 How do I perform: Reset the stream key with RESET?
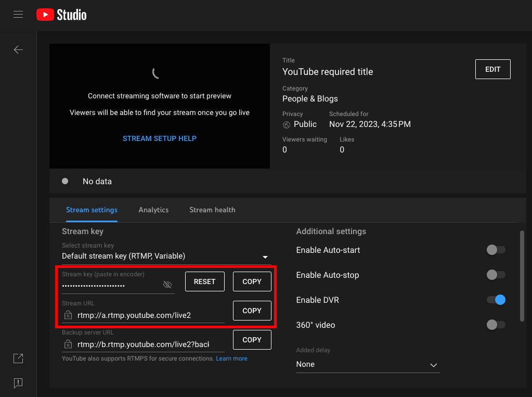pyautogui.click(x=204, y=281)
